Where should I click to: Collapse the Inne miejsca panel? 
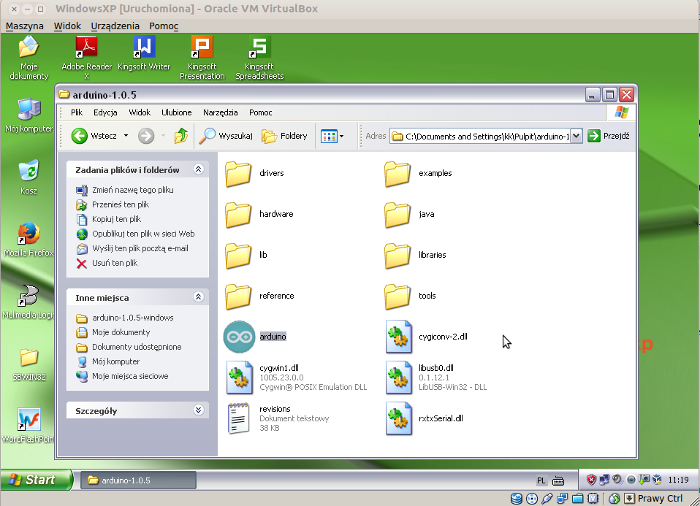(199, 297)
